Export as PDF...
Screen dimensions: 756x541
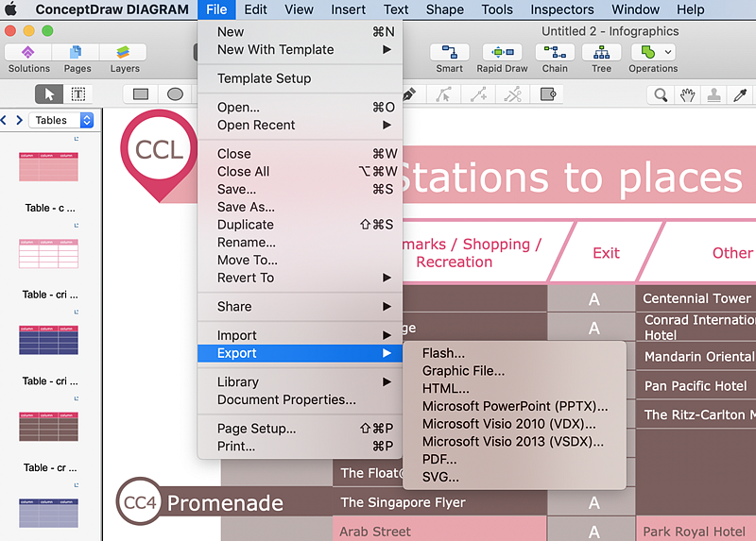coord(514,460)
